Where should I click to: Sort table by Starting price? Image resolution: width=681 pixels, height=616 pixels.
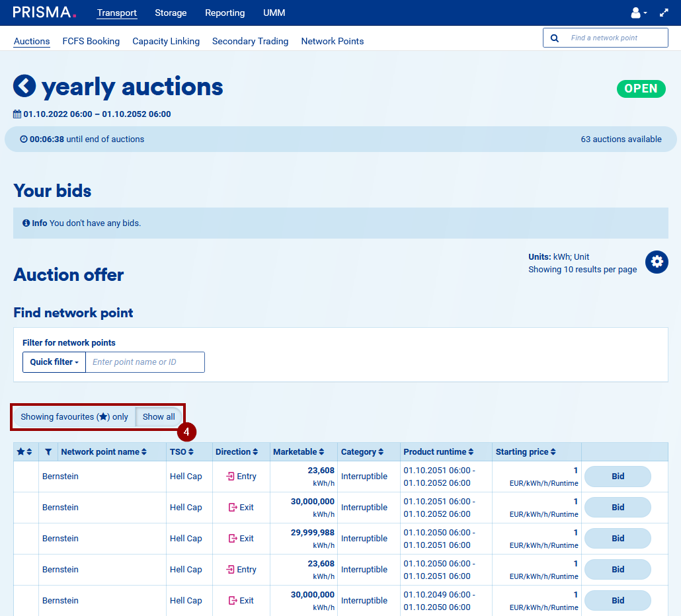point(526,452)
